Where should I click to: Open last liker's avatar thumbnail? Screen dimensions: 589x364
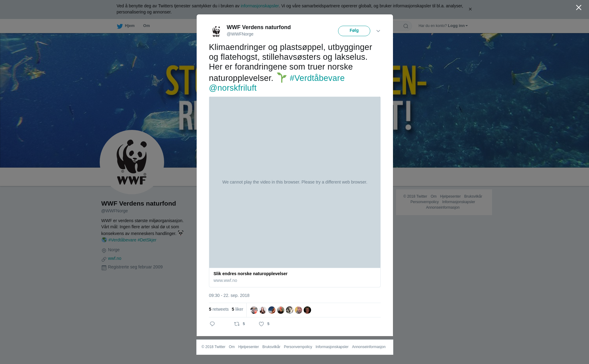tap(307, 310)
